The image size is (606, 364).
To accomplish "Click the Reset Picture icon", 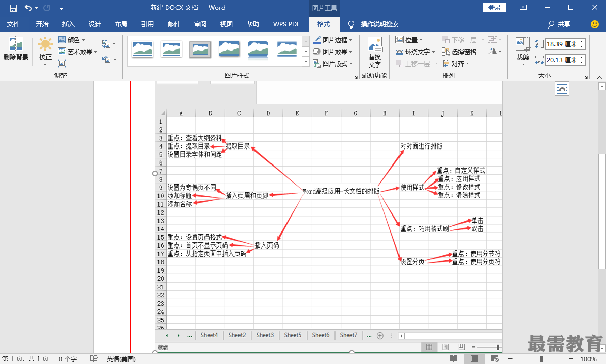I will coord(108,59).
